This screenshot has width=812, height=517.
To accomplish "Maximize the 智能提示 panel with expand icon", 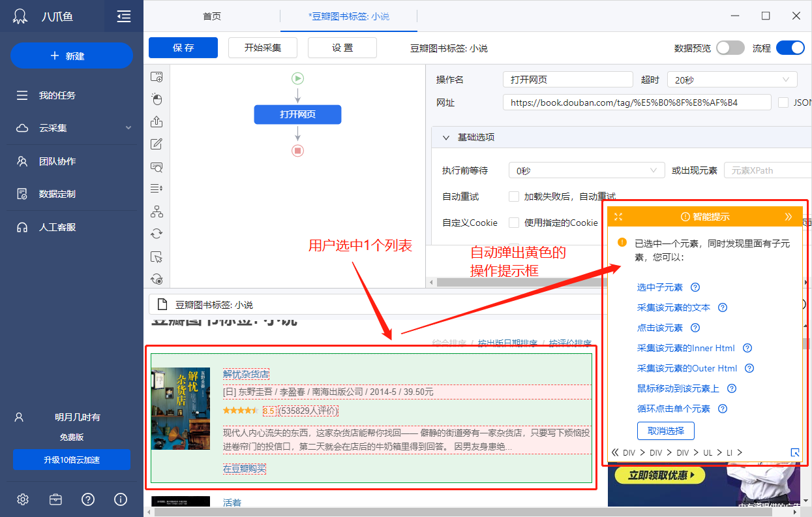I will click(x=619, y=217).
